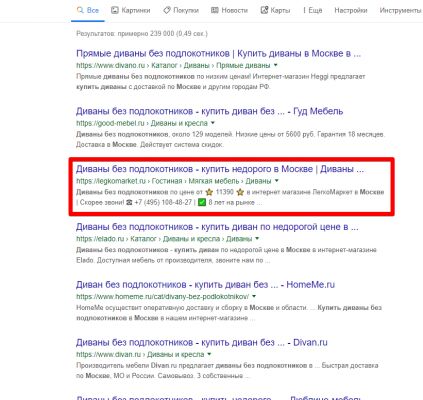The image size is (423, 400).
Task: Open the HomeMe.ru result title
Action: (x=205, y=285)
